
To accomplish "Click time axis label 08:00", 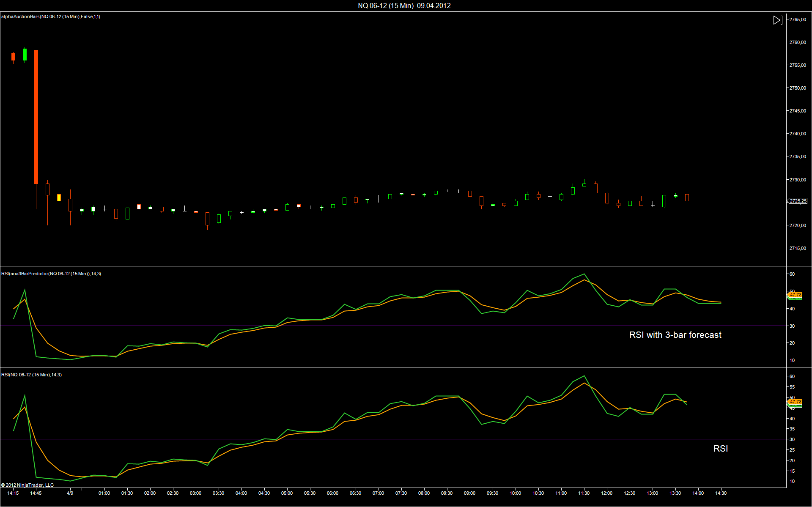I will coord(424,493).
